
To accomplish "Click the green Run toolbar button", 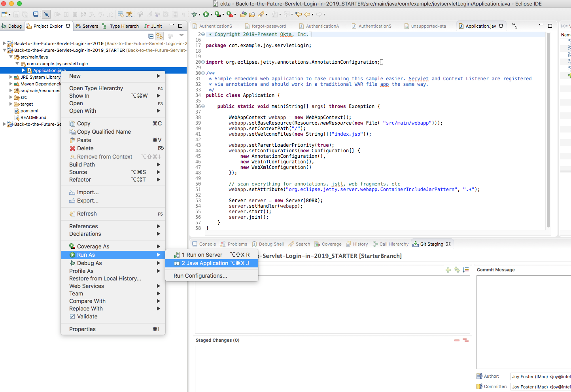I will pos(206,14).
